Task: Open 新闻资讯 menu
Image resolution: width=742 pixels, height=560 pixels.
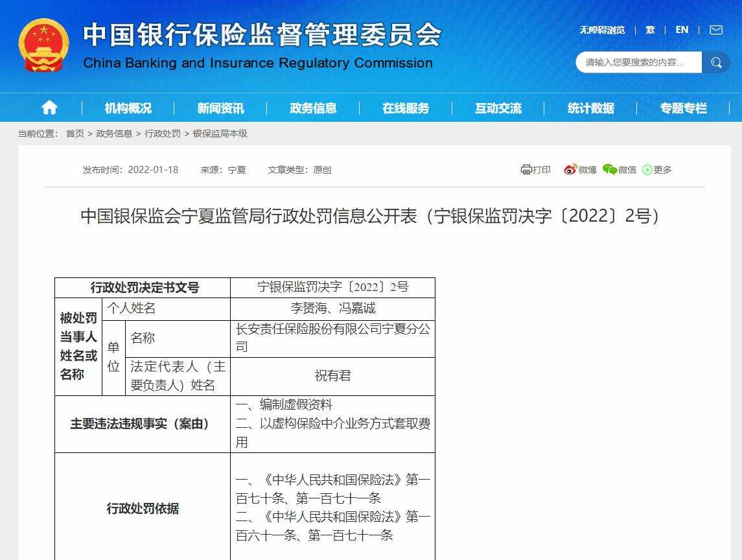Action: [x=220, y=108]
